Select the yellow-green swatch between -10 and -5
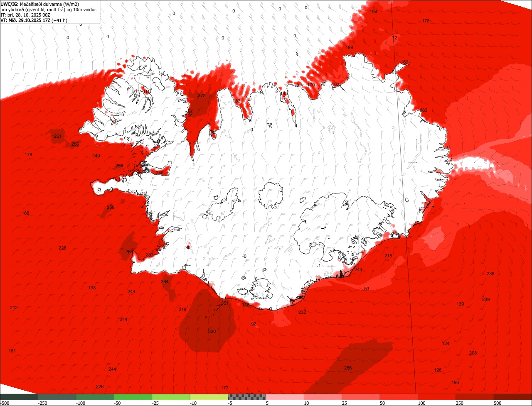 coord(209,397)
